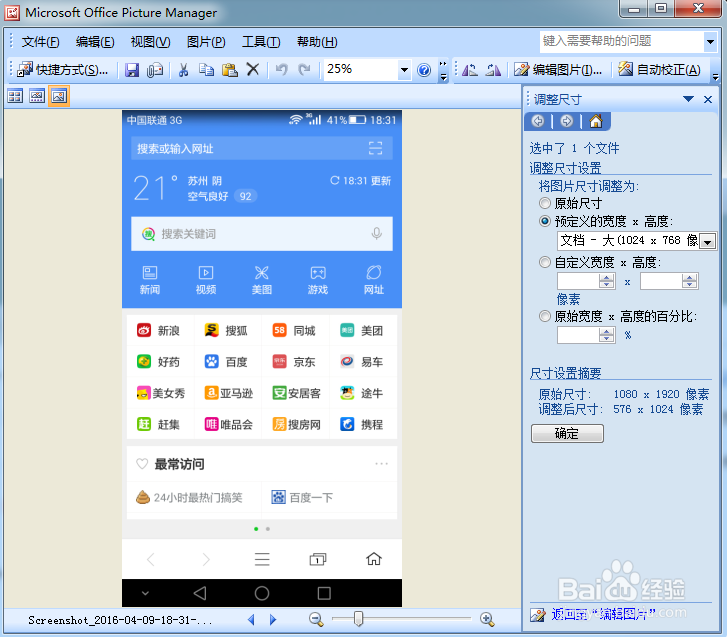Open predefined size dropdown (文档 - 大)
This screenshot has width=727, height=637.
pos(707,241)
